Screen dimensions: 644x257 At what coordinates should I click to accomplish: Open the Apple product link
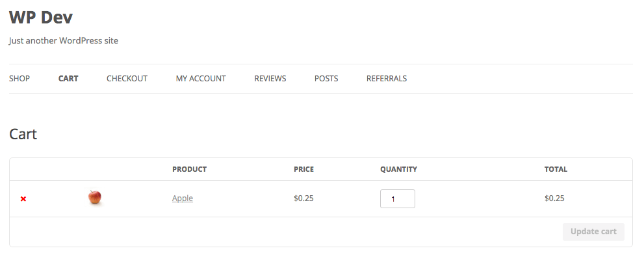(x=183, y=198)
